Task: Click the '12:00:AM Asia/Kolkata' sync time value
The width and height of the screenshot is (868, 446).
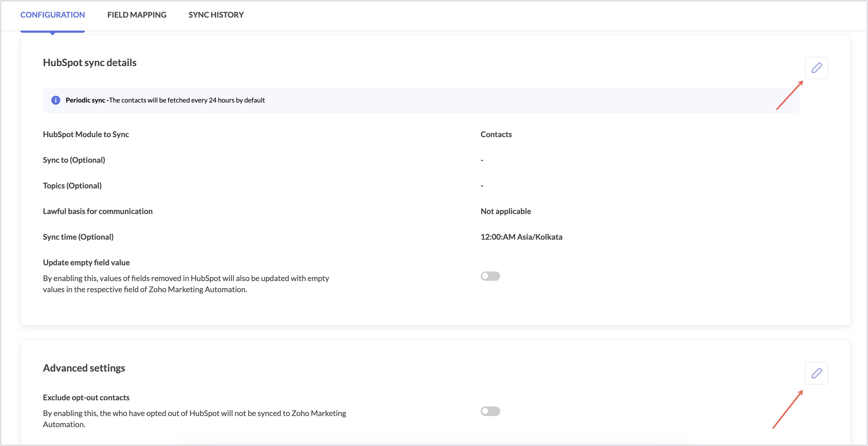Action: (x=521, y=237)
